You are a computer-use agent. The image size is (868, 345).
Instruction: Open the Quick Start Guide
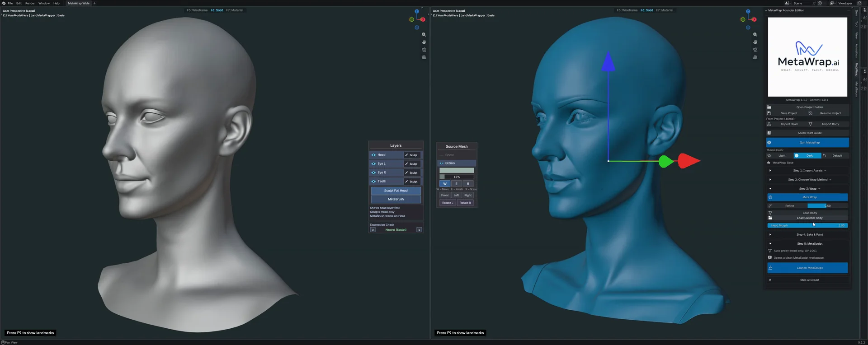pyautogui.click(x=808, y=133)
